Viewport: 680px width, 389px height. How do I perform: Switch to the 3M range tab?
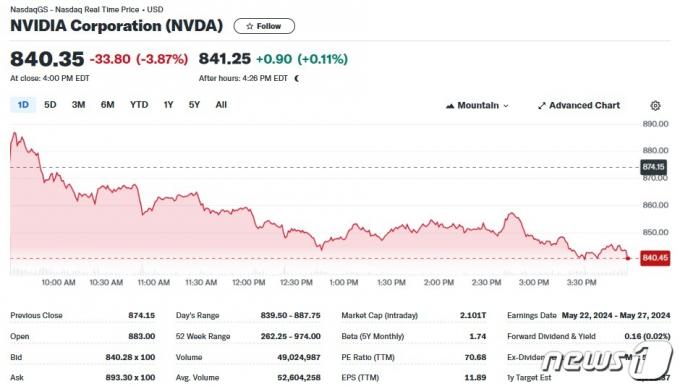[78, 105]
